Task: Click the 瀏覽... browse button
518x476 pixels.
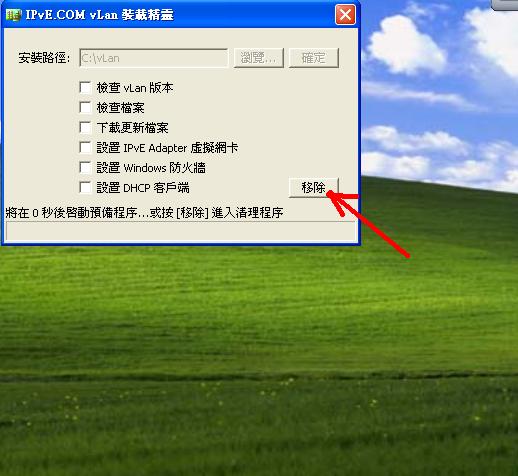Action: tap(259, 58)
